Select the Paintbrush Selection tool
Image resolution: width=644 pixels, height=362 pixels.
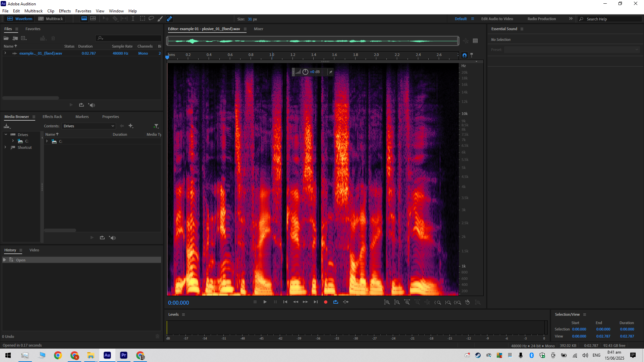tap(160, 19)
